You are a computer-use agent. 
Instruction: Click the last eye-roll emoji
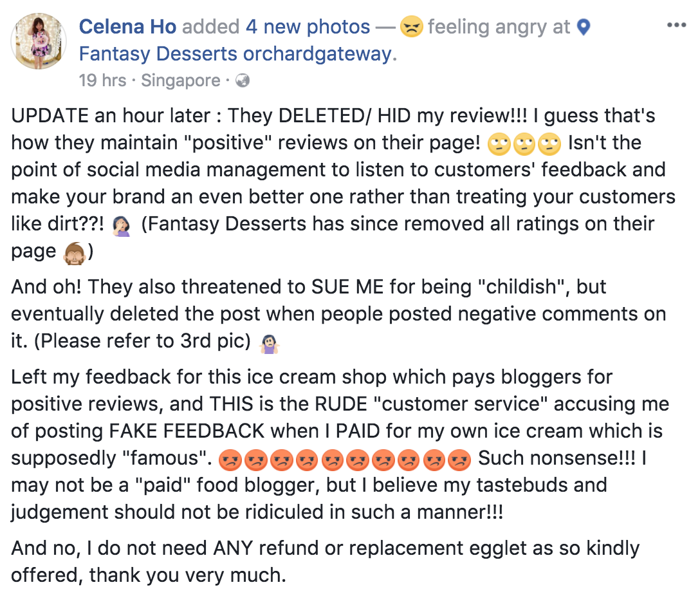549,145
